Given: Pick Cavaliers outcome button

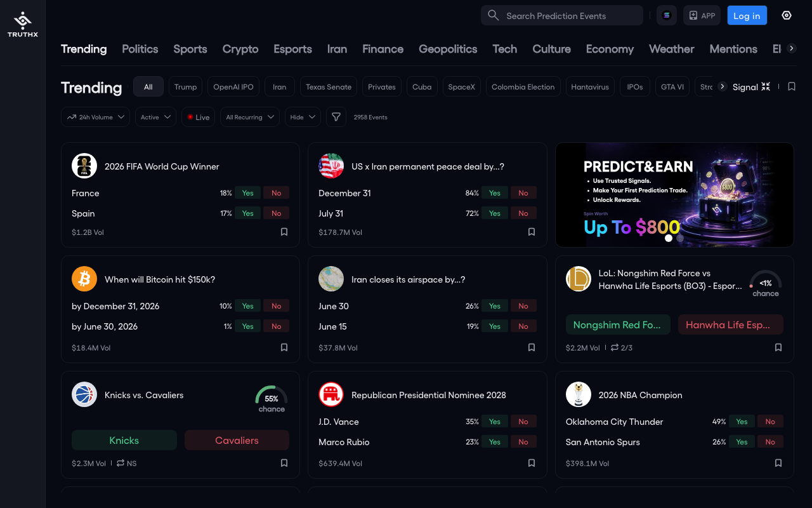Looking at the screenshot, I should [x=237, y=440].
